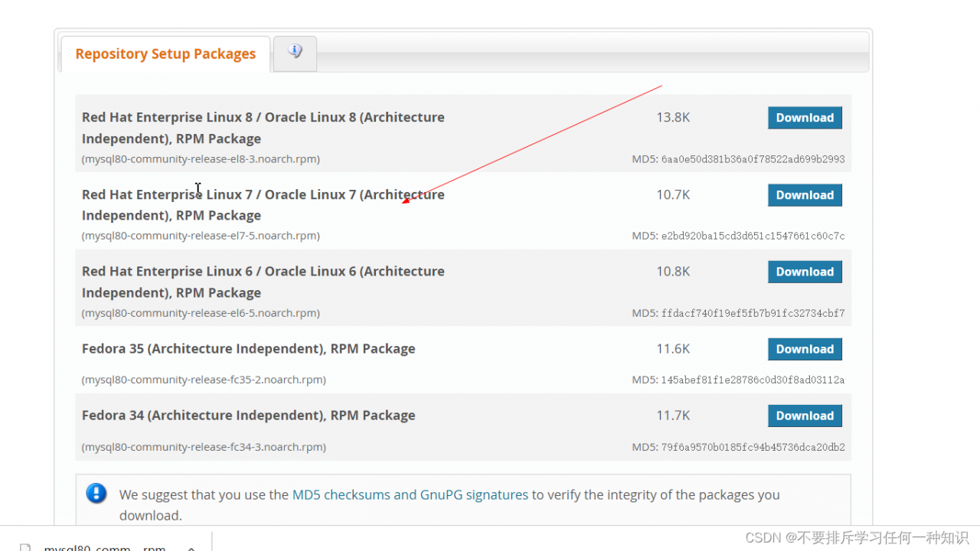Click filename mysql80-community-release-el7-5.noarch.rpm
Screen dimensions: 980x551
[x=201, y=236]
